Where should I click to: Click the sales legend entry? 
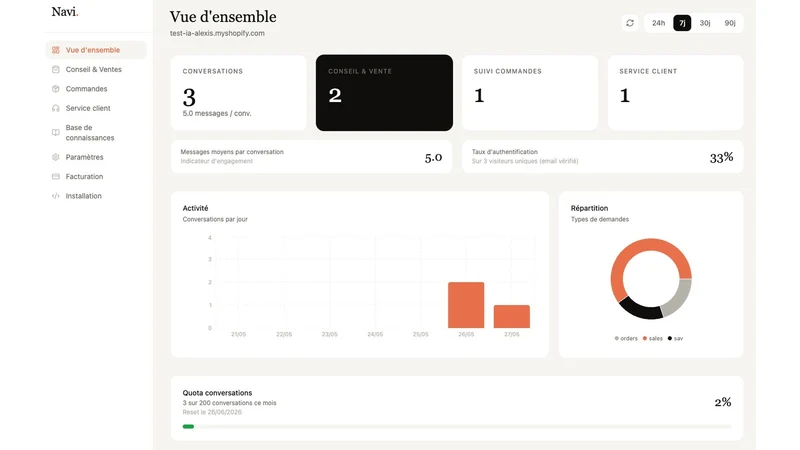(x=653, y=338)
